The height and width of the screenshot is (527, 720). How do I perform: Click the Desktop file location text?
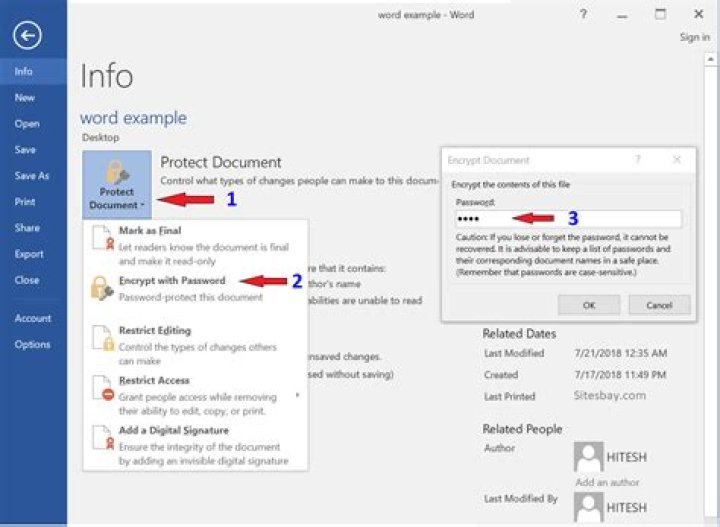101,138
